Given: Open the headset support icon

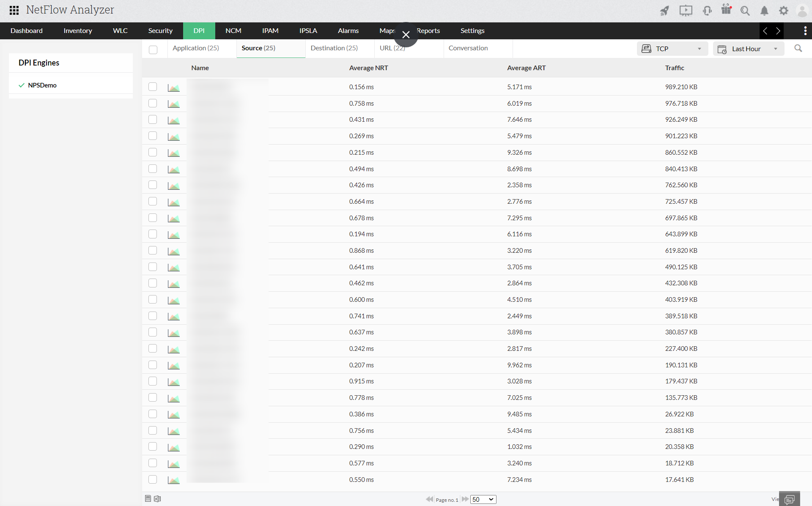Looking at the screenshot, I should click(707, 11).
